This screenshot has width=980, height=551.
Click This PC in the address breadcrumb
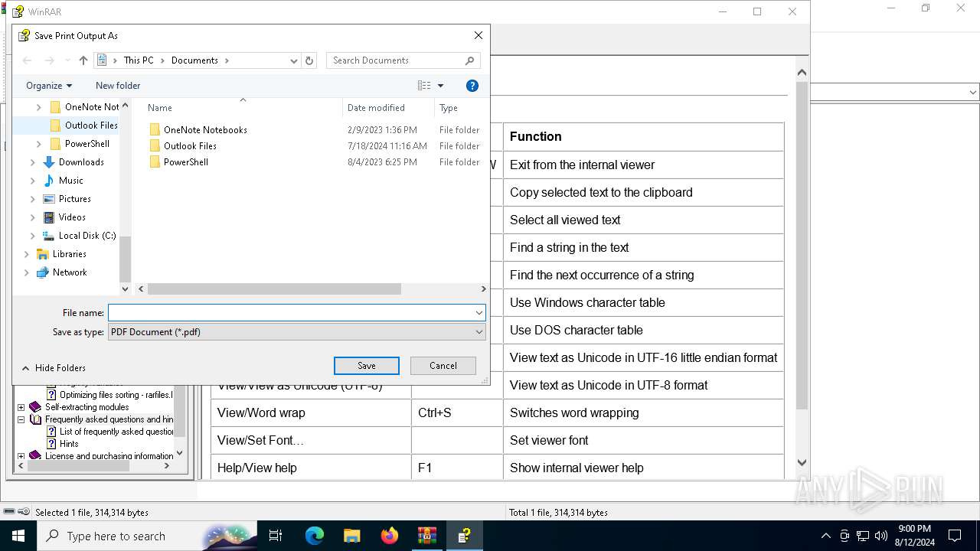(x=139, y=60)
